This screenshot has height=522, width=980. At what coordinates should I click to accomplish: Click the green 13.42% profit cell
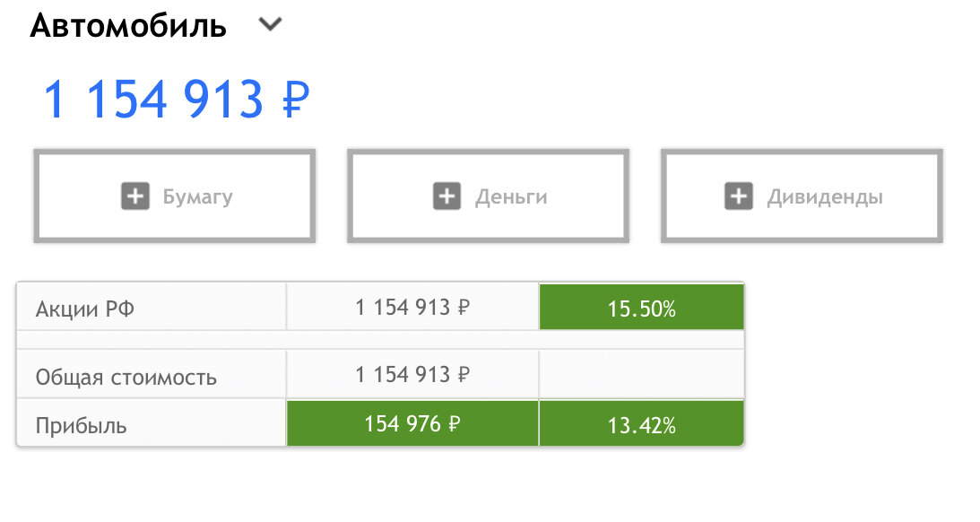641,423
